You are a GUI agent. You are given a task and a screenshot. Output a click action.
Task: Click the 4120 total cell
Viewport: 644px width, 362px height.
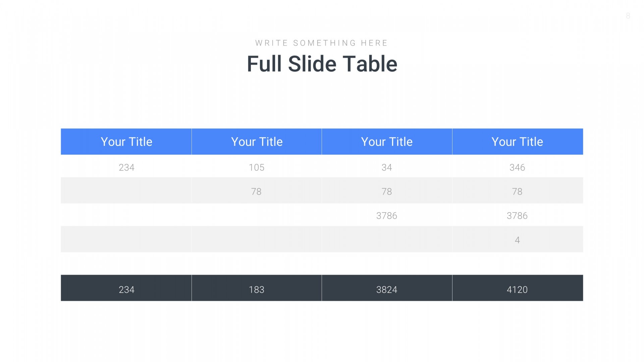pyautogui.click(x=517, y=290)
